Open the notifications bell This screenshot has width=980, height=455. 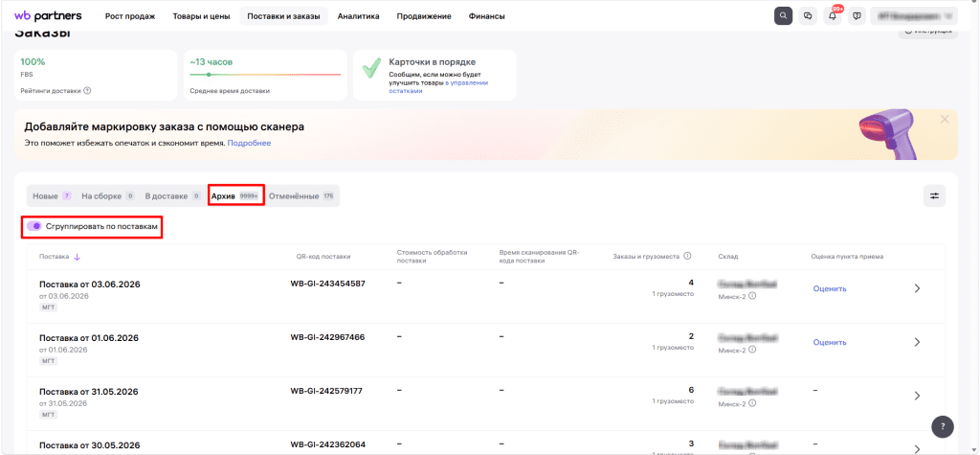coord(833,16)
